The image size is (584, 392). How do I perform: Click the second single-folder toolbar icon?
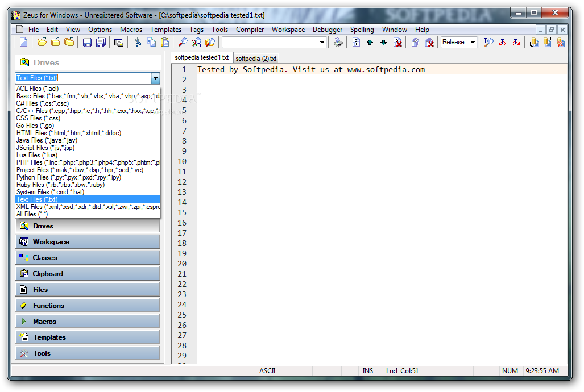[x=56, y=43]
